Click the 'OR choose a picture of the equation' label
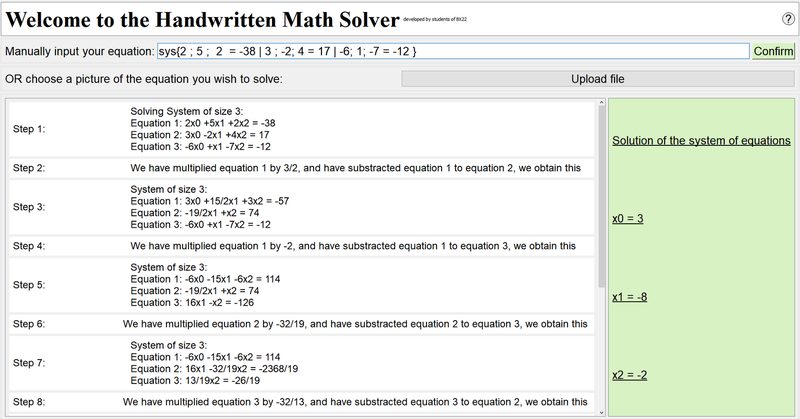Image resolution: width=800 pixels, height=419 pixels. coord(143,79)
